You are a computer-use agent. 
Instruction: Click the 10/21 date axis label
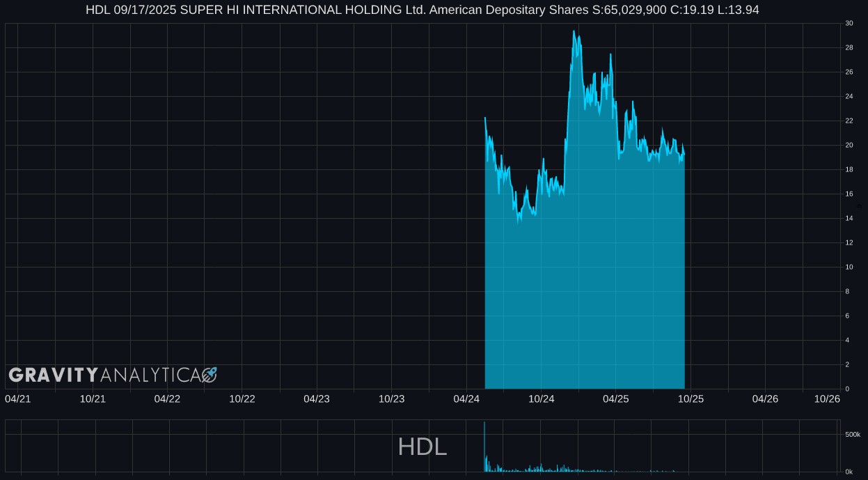click(x=93, y=398)
